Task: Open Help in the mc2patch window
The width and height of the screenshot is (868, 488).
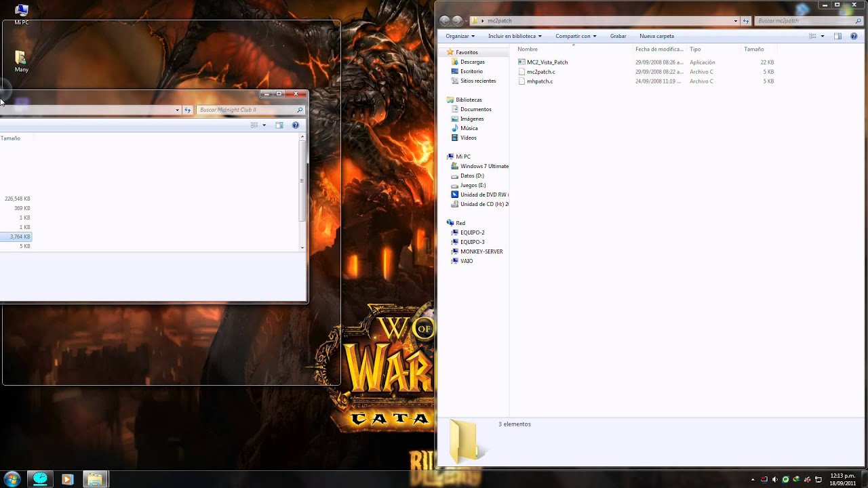Action: coord(854,36)
